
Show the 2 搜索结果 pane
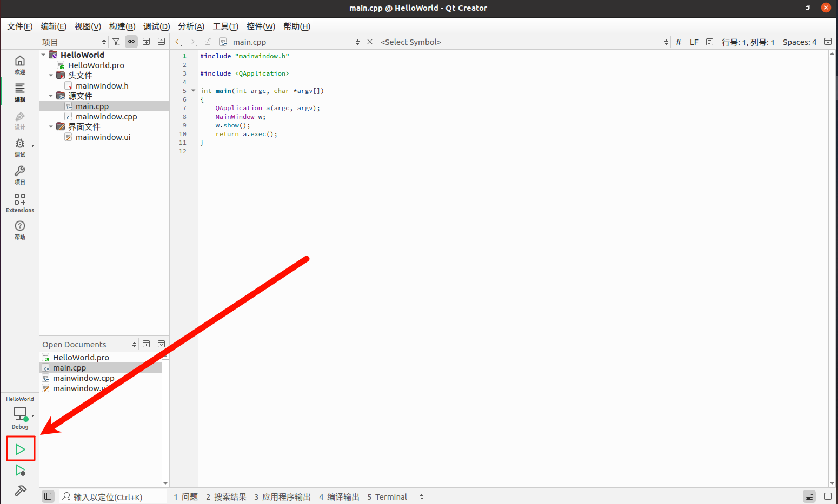coord(226,496)
